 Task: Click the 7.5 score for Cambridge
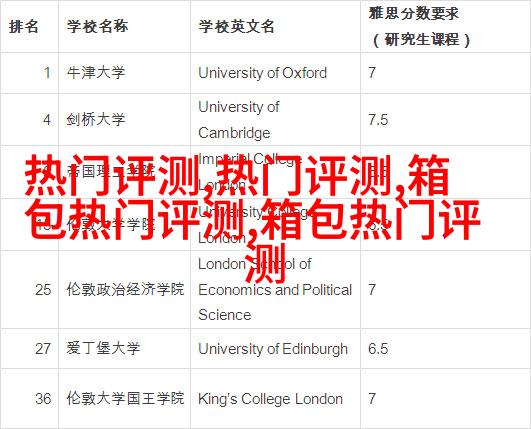378,120
